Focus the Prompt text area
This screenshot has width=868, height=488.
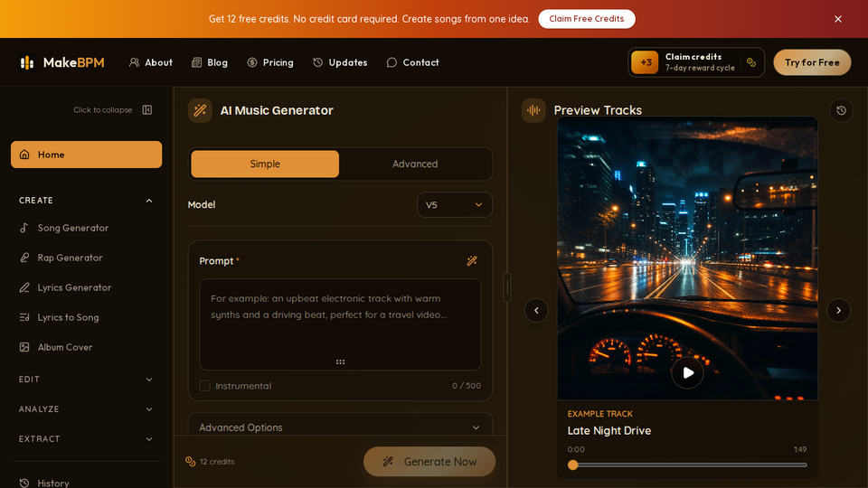tap(340, 324)
